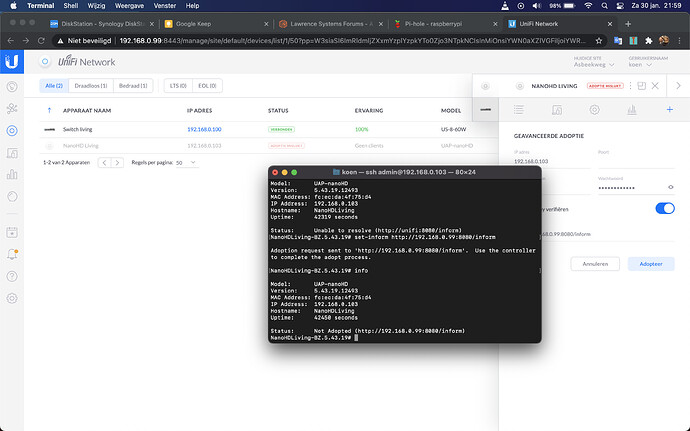The width and height of the screenshot is (690, 431).
Task: Reload the page in the browser
Action: (x=41, y=41)
